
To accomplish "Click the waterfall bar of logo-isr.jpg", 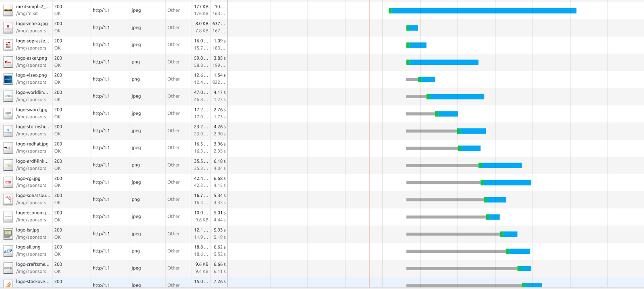I will (x=462, y=234).
